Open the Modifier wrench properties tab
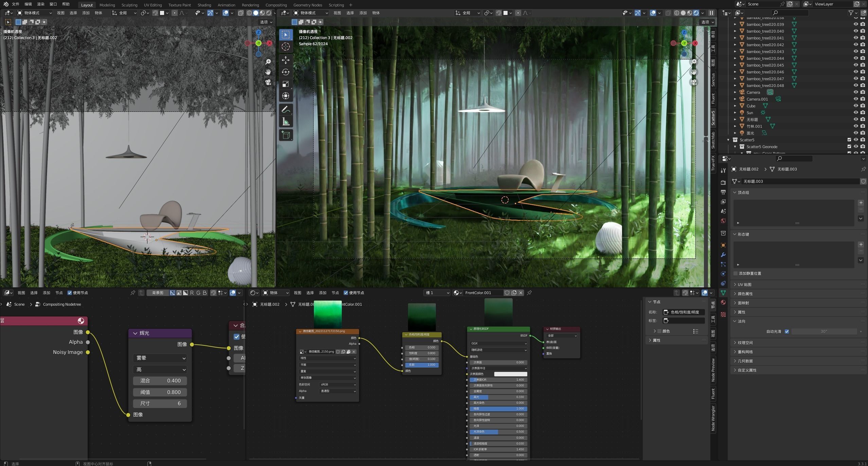 click(723, 255)
